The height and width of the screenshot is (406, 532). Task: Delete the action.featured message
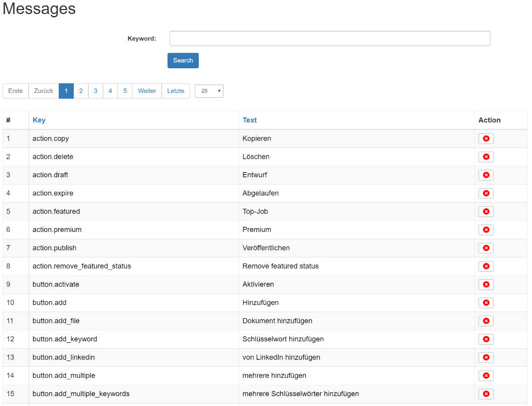tap(486, 212)
